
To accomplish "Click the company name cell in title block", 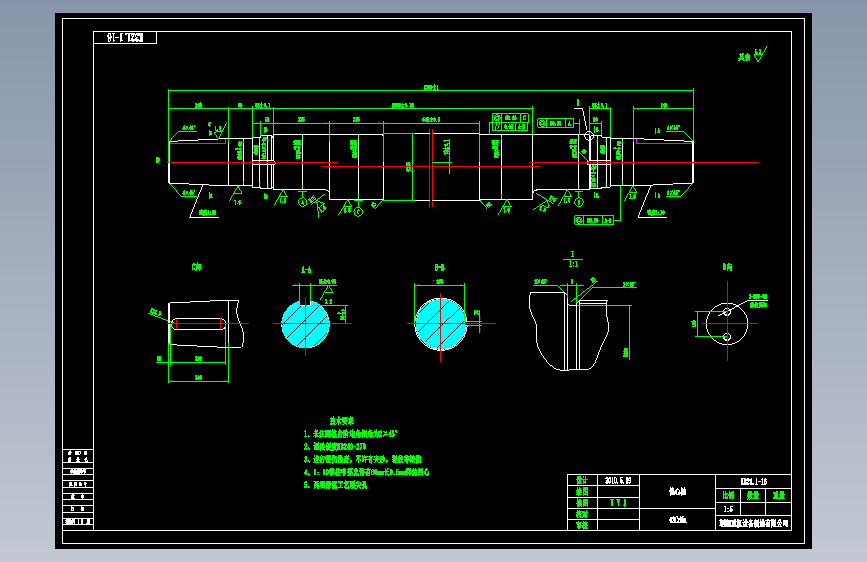I will [x=754, y=523].
